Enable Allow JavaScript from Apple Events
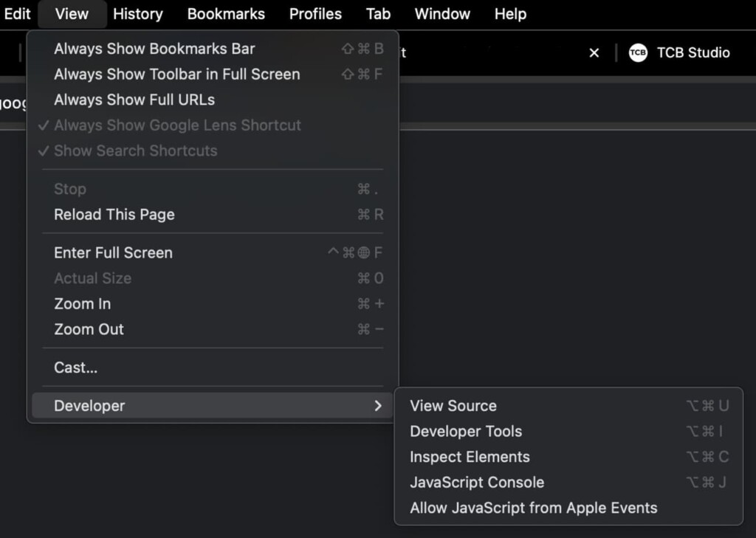 [x=533, y=508]
